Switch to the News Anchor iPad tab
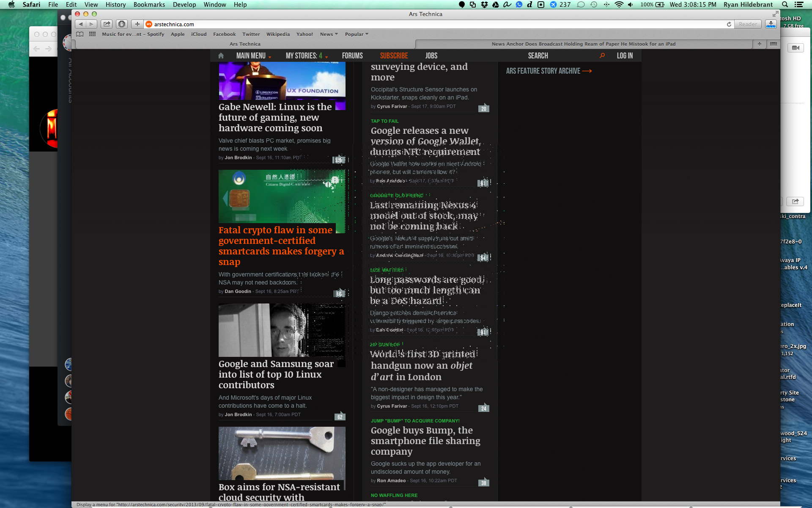 tap(583, 44)
